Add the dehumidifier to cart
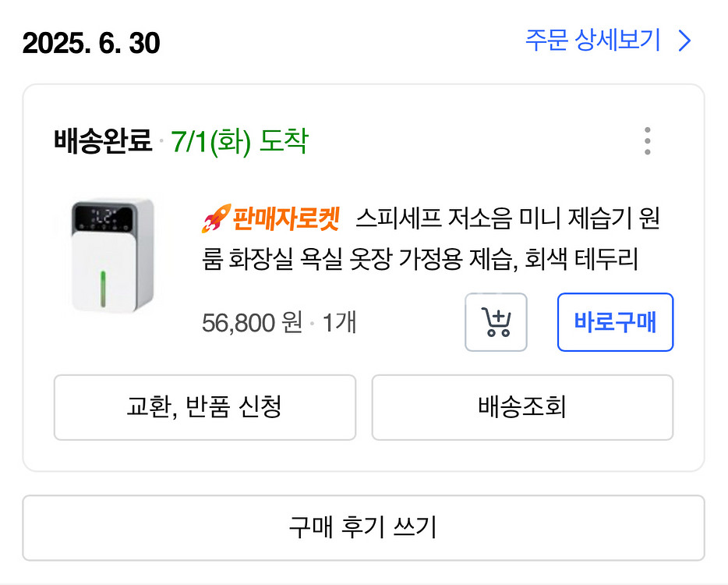 (x=496, y=322)
